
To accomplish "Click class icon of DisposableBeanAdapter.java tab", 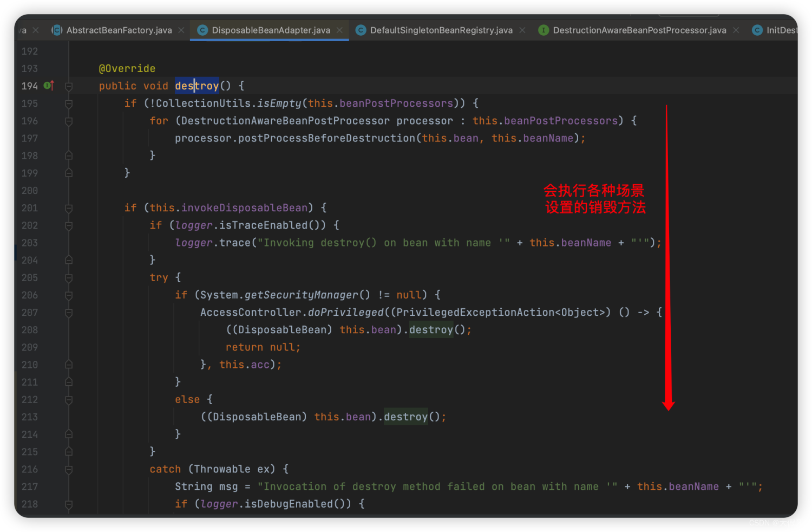I will (x=202, y=30).
